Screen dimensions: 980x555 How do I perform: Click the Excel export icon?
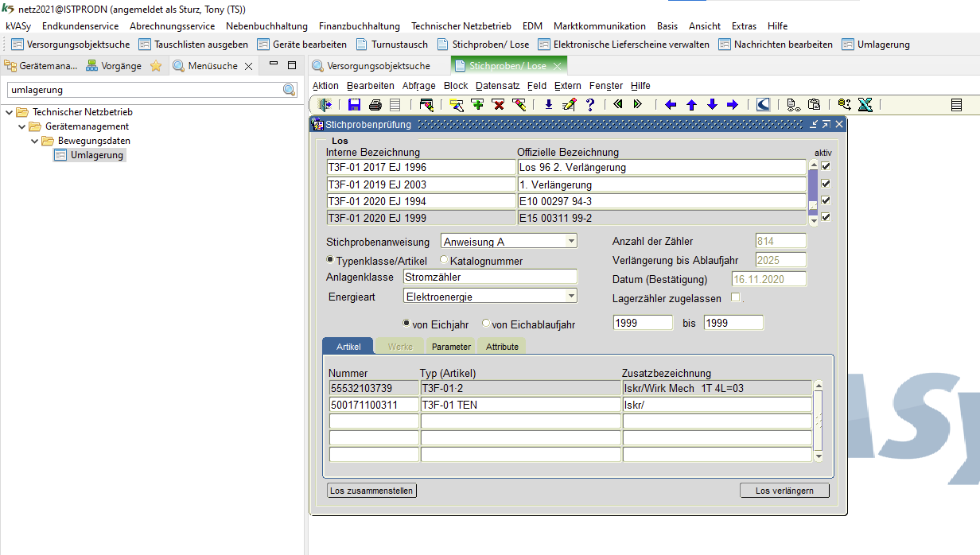click(865, 104)
